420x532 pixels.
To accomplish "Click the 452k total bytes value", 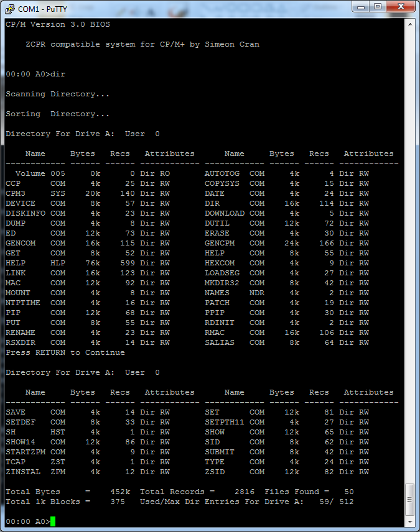I will point(120,492).
